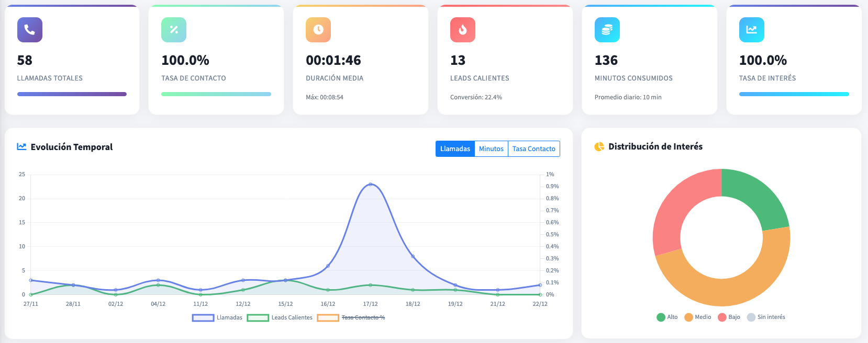Click the red flame icon for hot leads

pos(463,30)
